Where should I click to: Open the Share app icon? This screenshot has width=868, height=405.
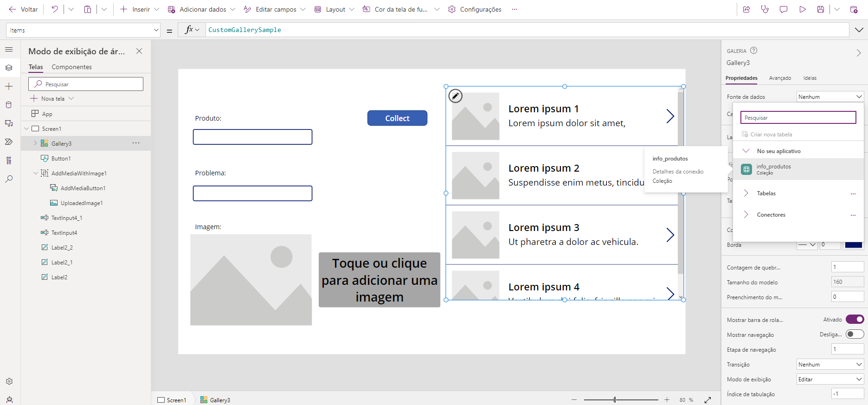(746, 9)
